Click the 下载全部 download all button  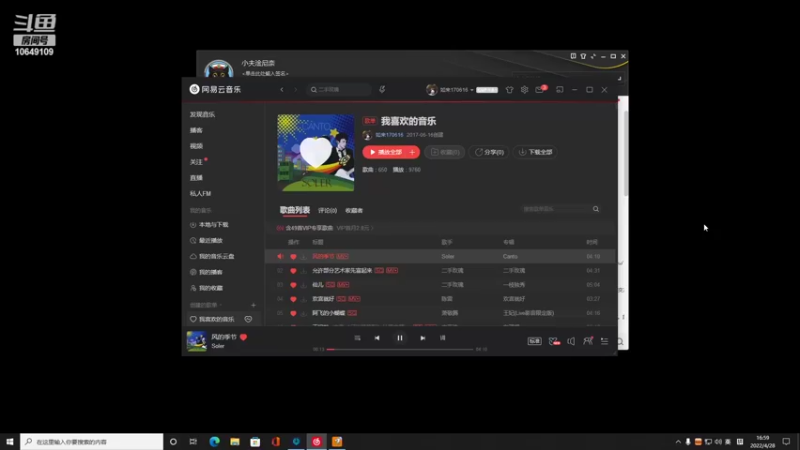coord(536,152)
